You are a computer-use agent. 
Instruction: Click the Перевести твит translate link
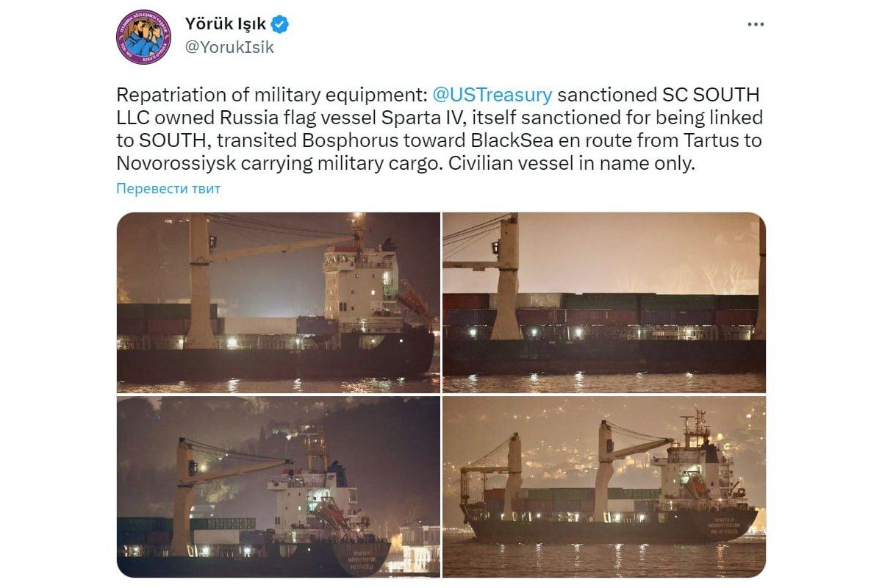tap(168, 189)
